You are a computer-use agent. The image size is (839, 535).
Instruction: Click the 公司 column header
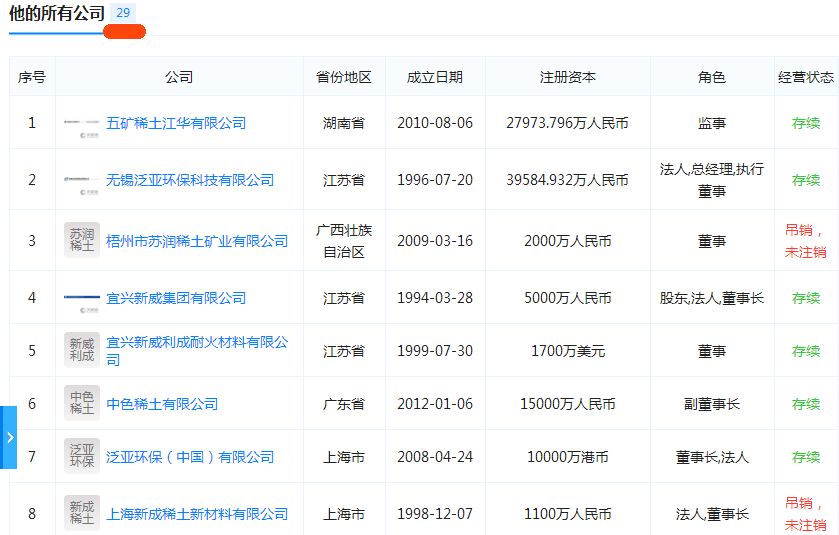(x=179, y=77)
